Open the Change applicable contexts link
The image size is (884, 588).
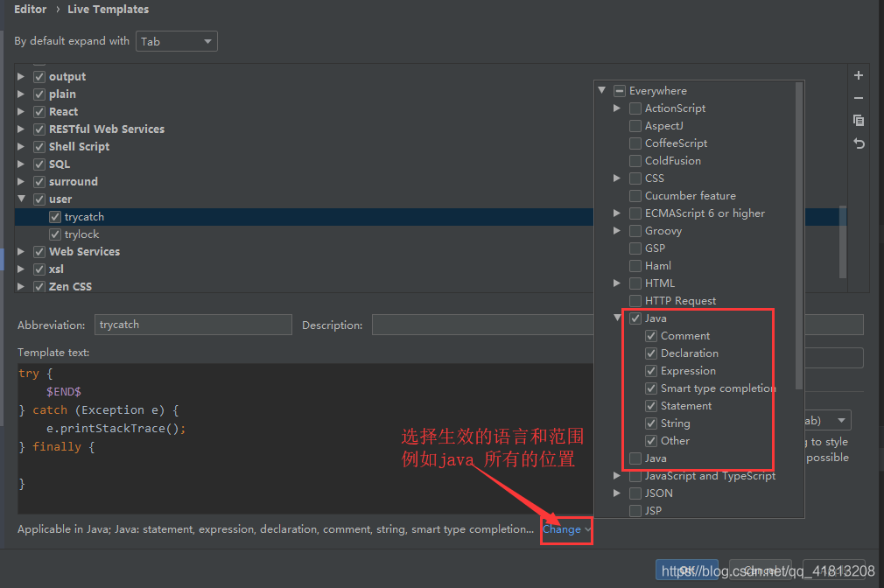coord(566,529)
